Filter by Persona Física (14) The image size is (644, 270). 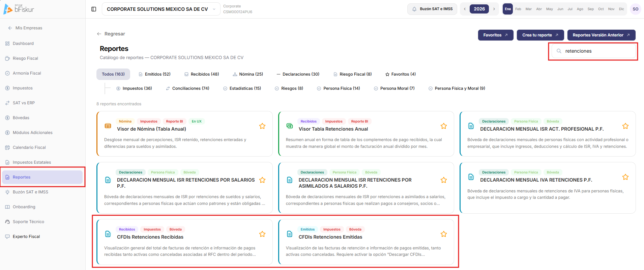338,88
